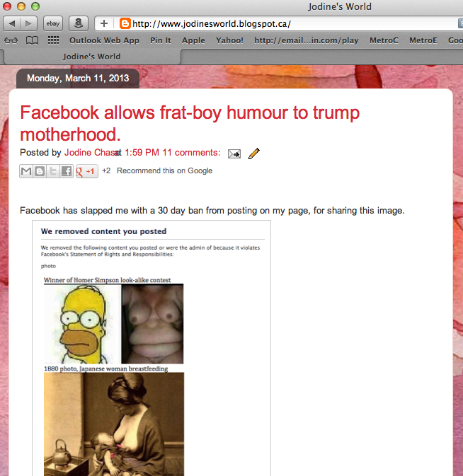Screen dimensions: 463x476
Task: Open the email...in.com/play bookmark
Action: (x=307, y=40)
